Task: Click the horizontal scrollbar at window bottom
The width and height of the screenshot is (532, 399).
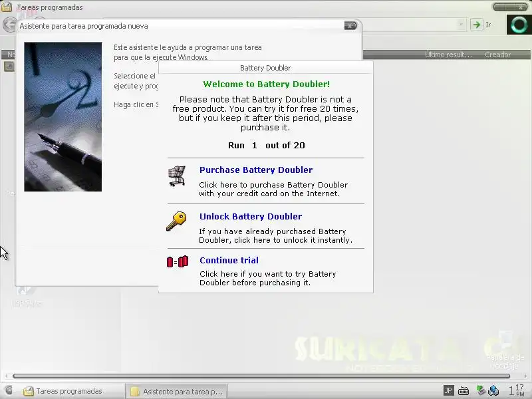Action: (x=261, y=376)
